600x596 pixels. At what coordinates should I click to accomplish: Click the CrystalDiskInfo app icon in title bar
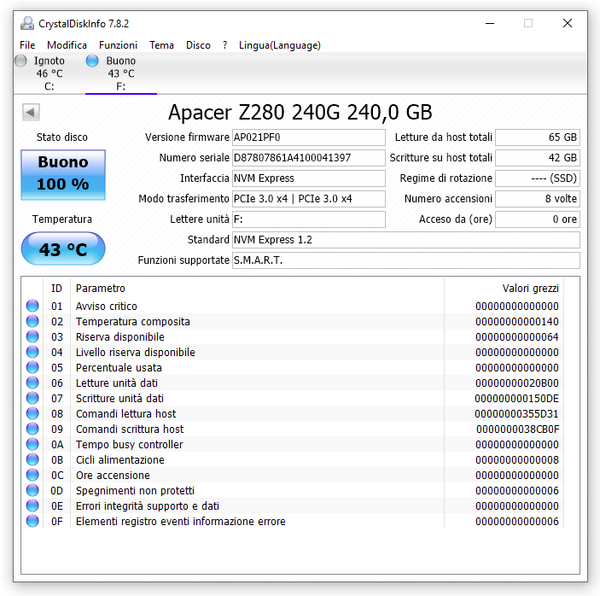[27, 23]
